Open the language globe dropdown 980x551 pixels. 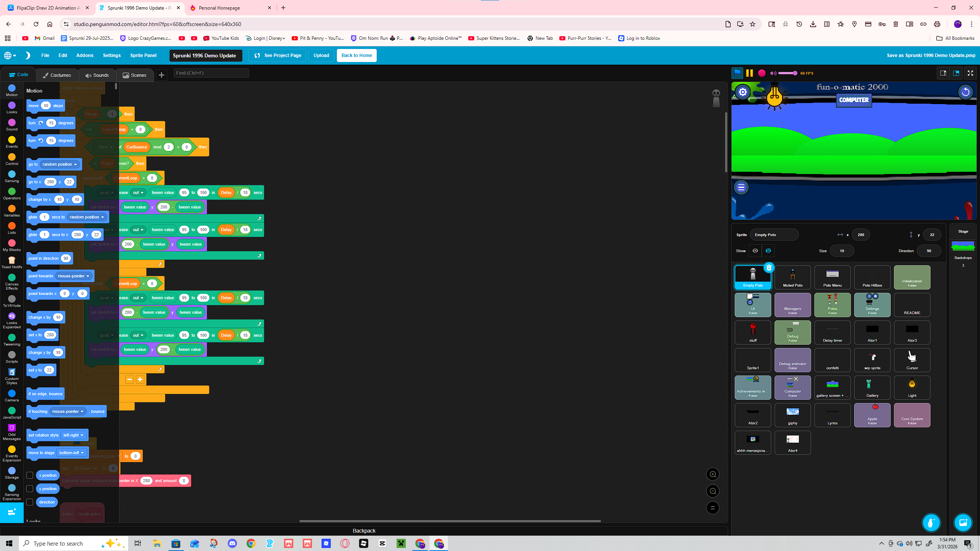click(10, 55)
